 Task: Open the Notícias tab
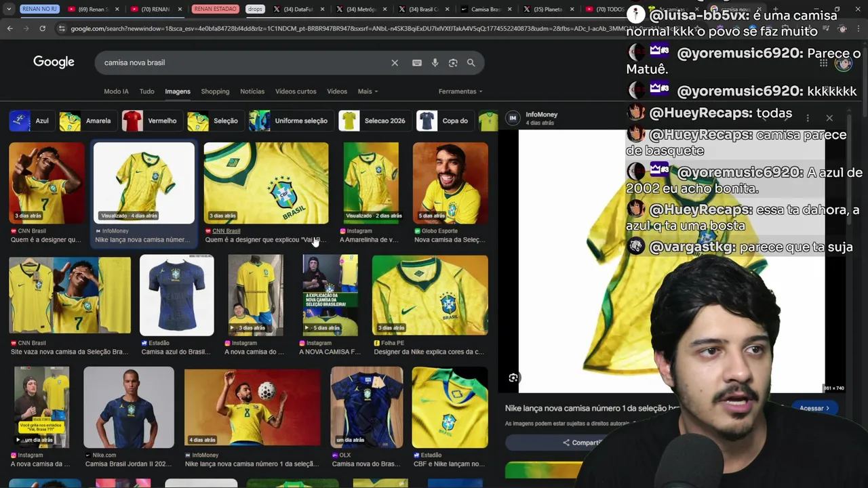click(x=252, y=91)
